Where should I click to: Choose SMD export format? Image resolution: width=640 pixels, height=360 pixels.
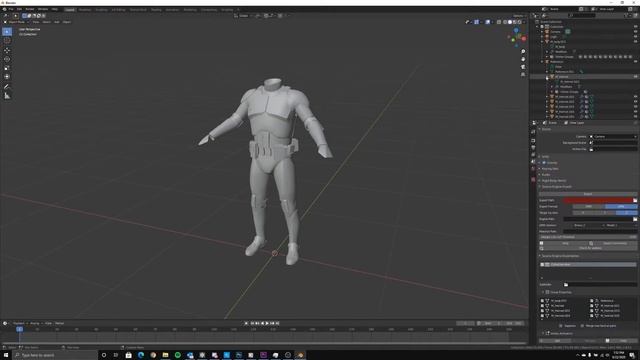(x=588, y=207)
